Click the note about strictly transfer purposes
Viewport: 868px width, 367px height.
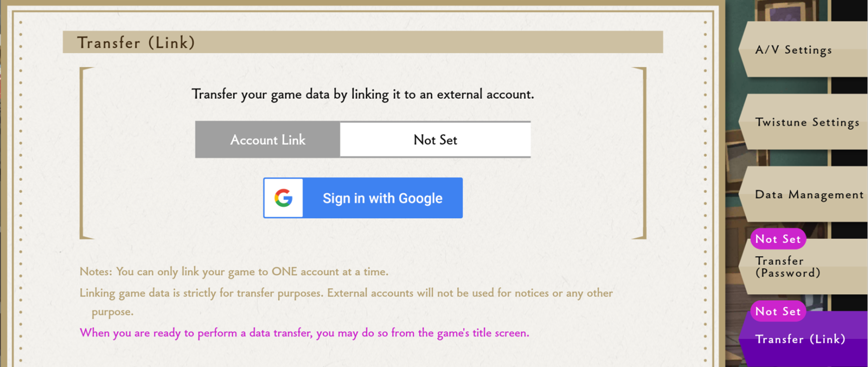346,301
